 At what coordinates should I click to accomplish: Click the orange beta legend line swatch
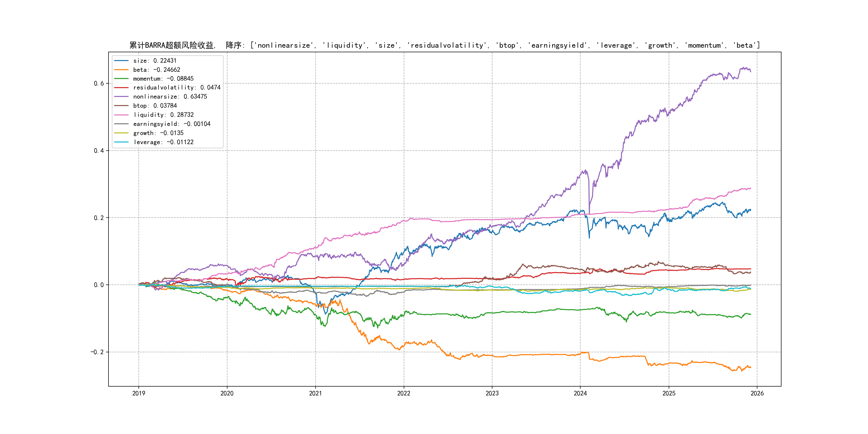click(x=121, y=70)
